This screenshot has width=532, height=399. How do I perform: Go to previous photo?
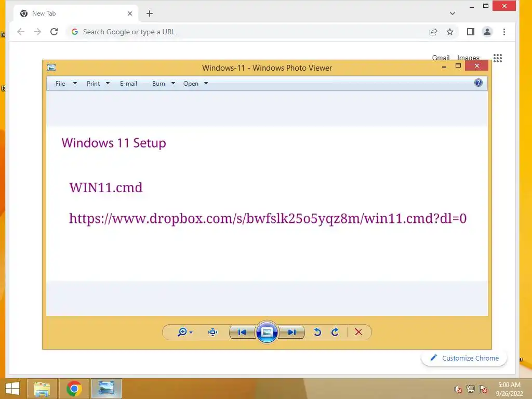coord(242,332)
